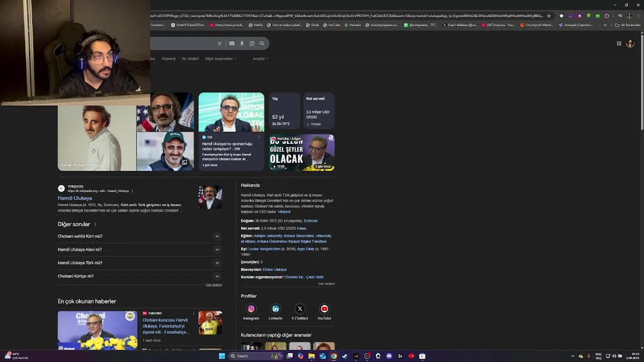Viewport: 644px width, 362px height.
Task: Open the Crunchyroll bookmark
Action: click(x=536, y=25)
